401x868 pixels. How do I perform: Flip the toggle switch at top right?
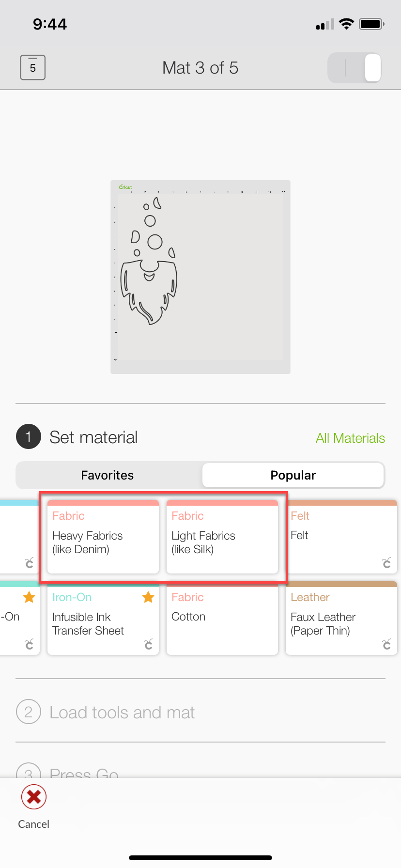point(355,68)
